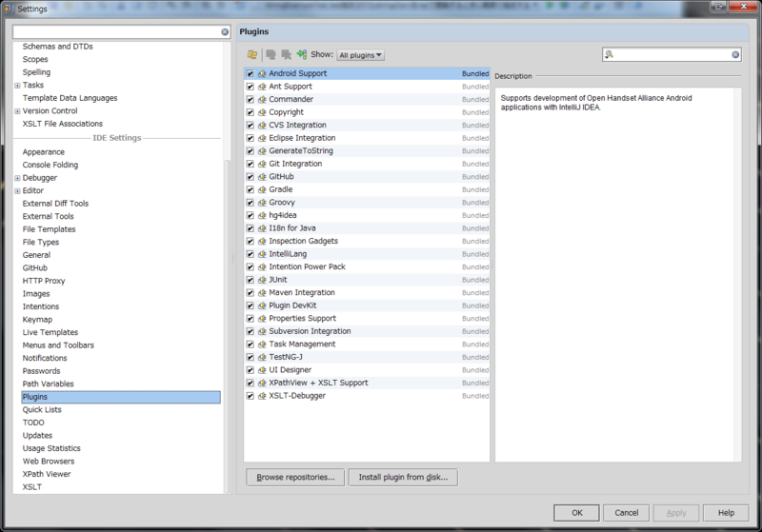Click the Android Support plugin icon
This screenshot has height=532, width=762.
(262, 74)
